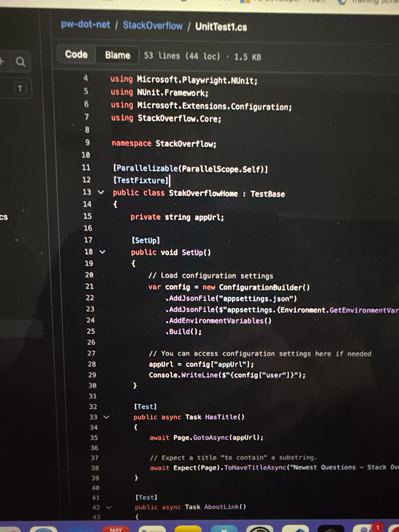399x532 pixels.
Task: Click 'AboutLink()' method name
Action: (x=225, y=507)
